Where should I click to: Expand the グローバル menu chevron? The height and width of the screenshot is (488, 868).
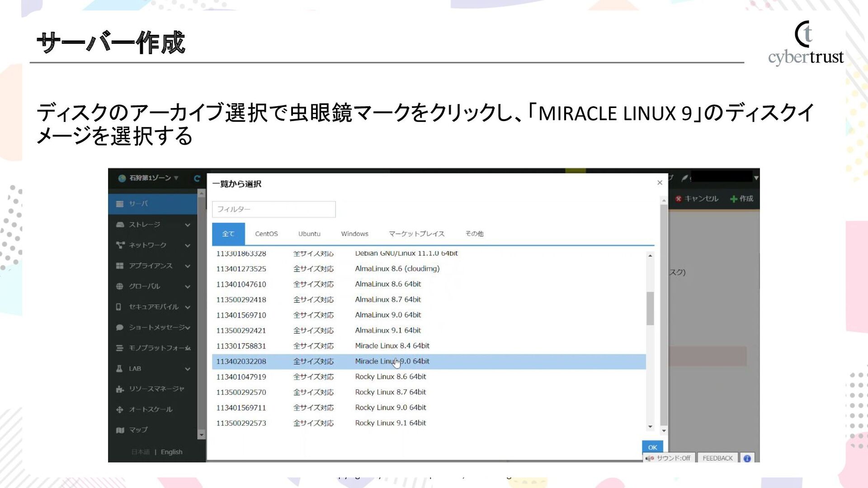coord(188,286)
